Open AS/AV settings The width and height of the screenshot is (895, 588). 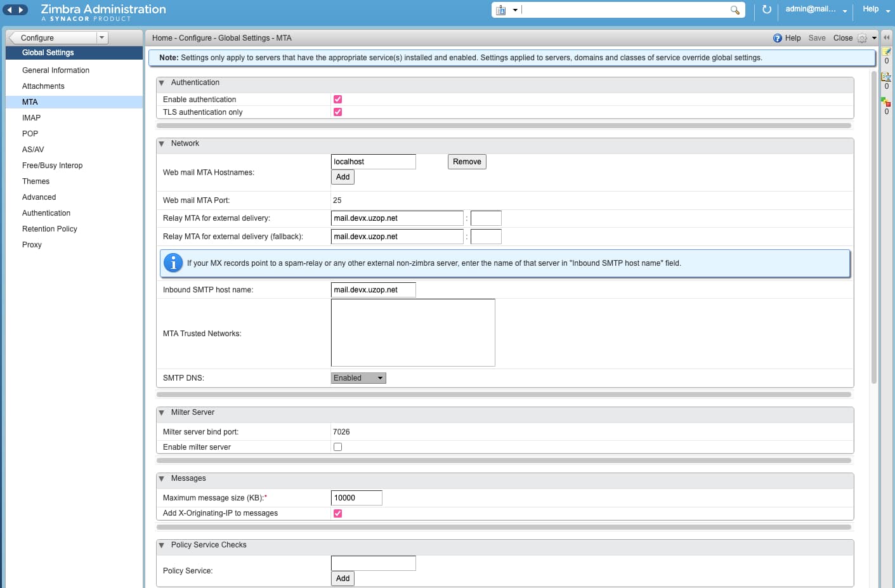[x=74, y=150]
